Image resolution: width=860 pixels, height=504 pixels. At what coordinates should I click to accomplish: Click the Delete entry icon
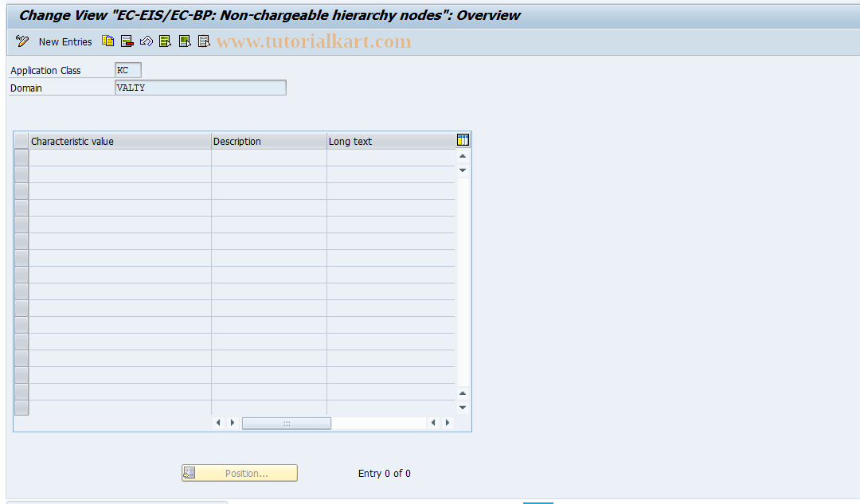127,41
